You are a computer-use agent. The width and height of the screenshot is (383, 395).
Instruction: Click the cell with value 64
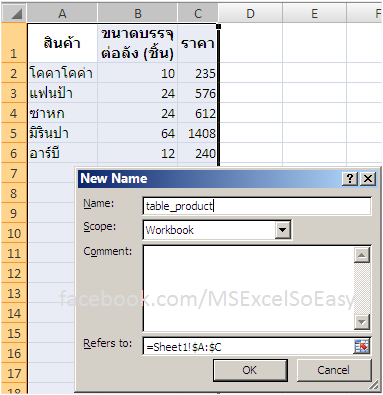[138, 133]
